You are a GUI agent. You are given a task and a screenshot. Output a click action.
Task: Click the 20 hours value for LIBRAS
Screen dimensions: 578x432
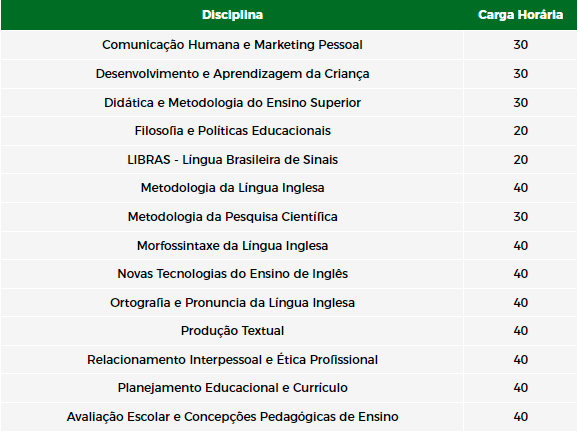coord(520,160)
